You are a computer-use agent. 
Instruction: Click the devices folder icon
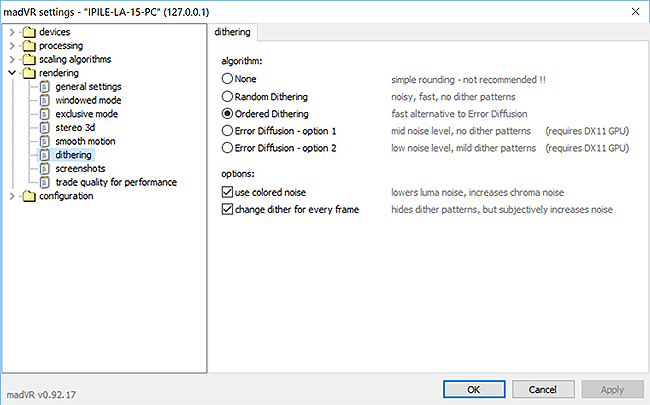tap(29, 32)
